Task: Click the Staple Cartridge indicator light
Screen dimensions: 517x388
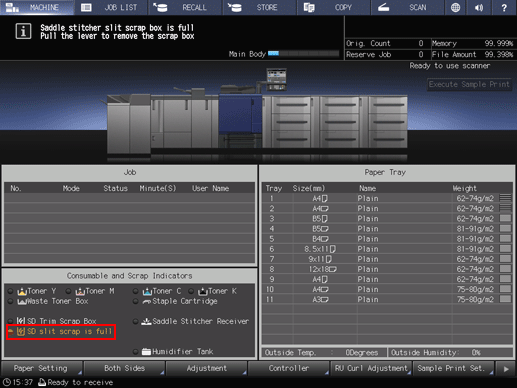Action: click(x=135, y=301)
